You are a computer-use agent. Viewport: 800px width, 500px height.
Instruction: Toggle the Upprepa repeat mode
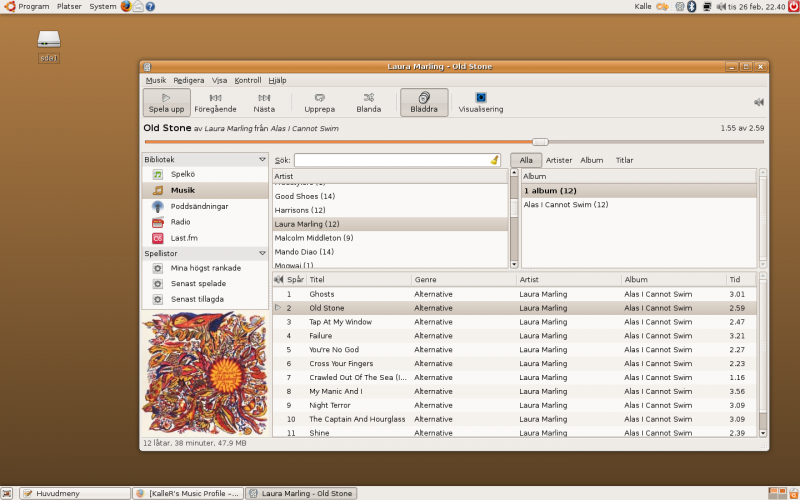click(x=319, y=102)
